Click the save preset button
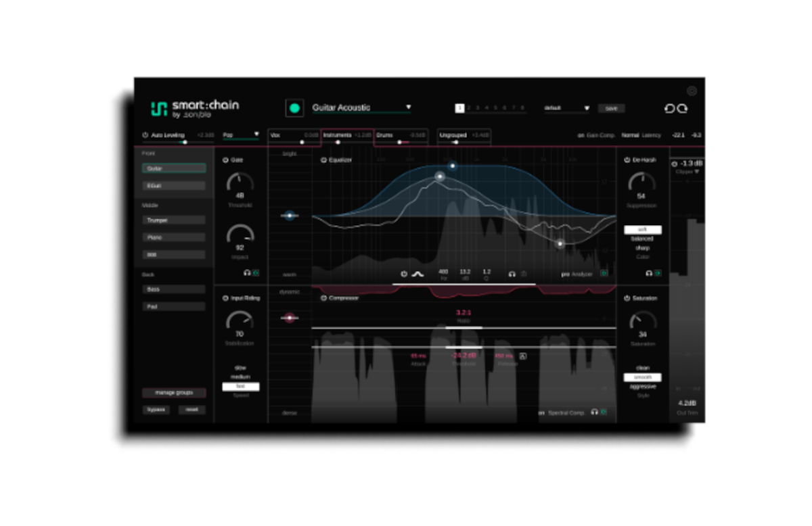Screen dimensions: 812x526 (x=612, y=108)
